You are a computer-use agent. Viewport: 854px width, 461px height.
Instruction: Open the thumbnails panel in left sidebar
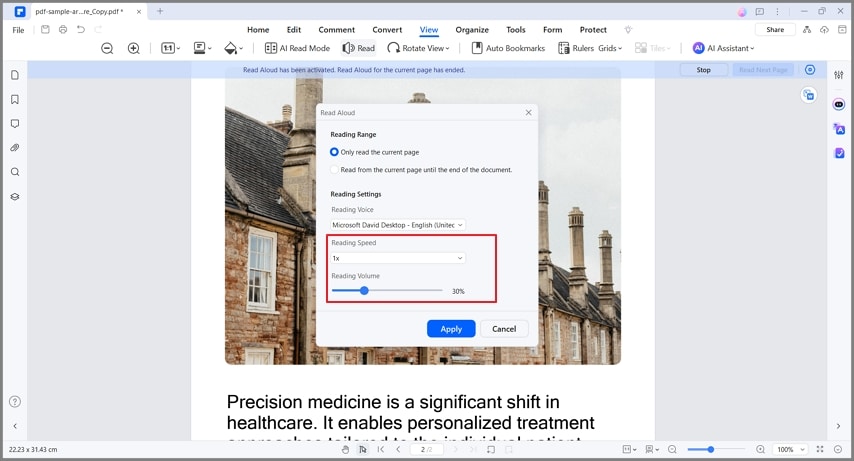tap(15, 75)
